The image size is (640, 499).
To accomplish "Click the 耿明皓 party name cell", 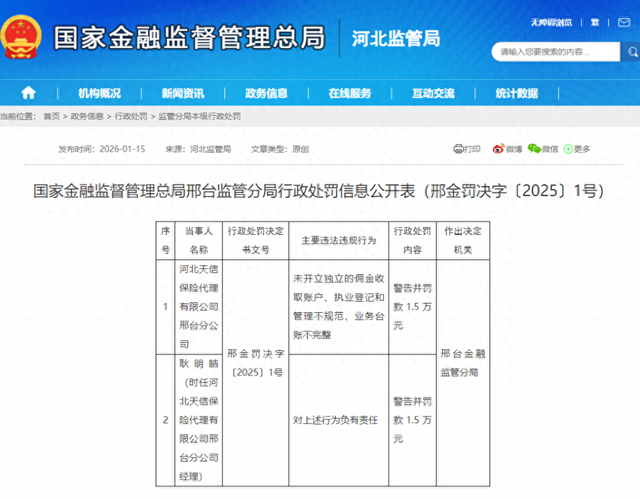I will (198, 420).
